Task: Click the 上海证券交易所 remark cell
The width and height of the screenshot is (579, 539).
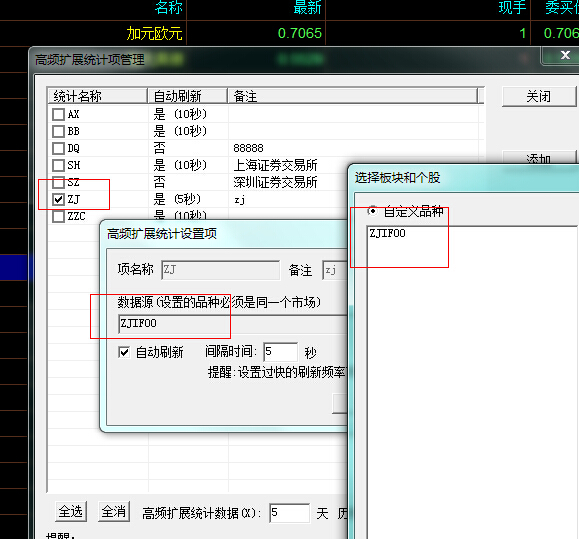Action: [275, 165]
